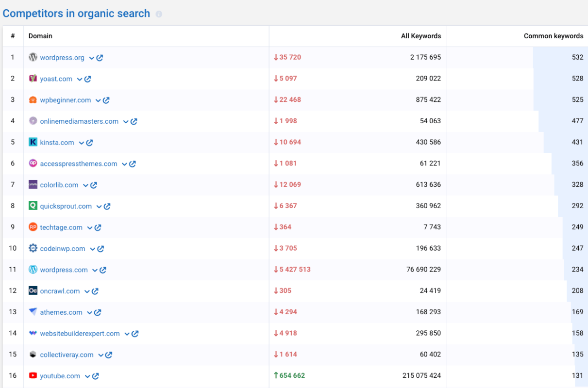Click the info icon beside the Competitors in organic search title
The height and width of the screenshot is (388, 588).
click(x=159, y=14)
